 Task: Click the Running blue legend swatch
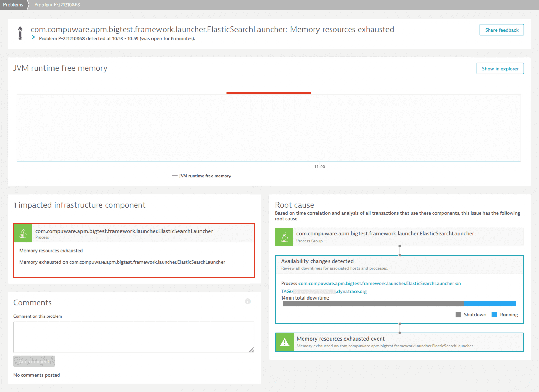coord(494,315)
